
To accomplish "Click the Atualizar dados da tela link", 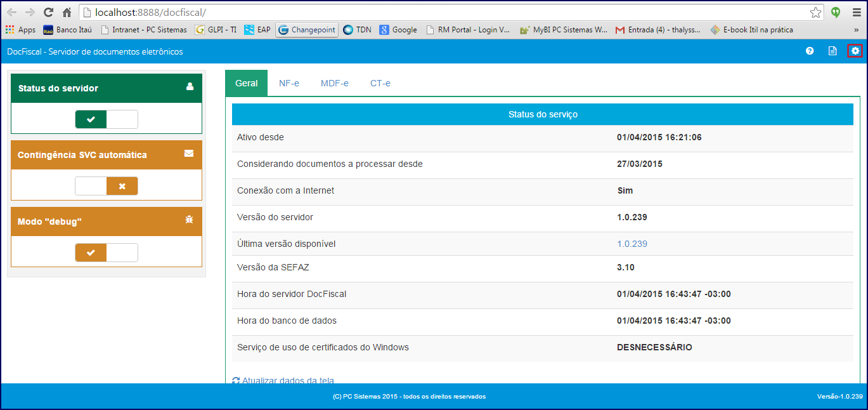I will point(288,381).
